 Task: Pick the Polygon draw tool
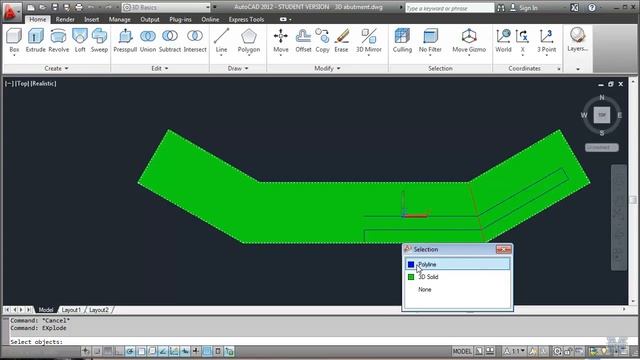tap(249, 40)
